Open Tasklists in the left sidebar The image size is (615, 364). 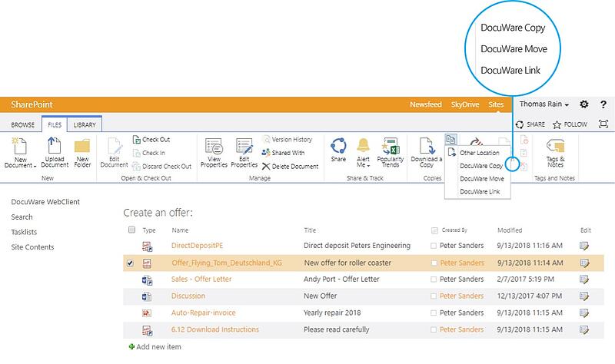pos(24,232)
